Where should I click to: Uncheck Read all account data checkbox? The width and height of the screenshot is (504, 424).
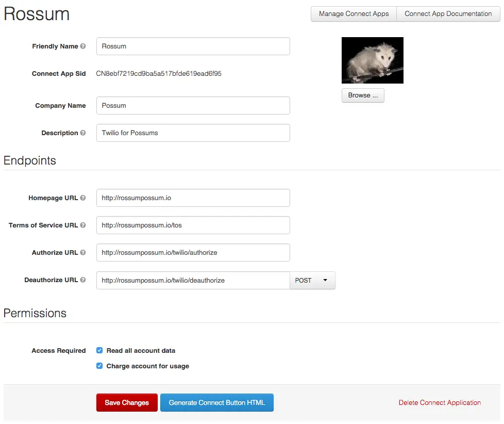pos(99,350)
